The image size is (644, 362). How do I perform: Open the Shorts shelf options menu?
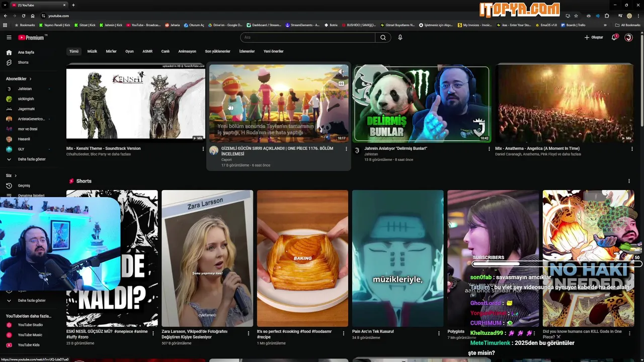click(629, 181)
